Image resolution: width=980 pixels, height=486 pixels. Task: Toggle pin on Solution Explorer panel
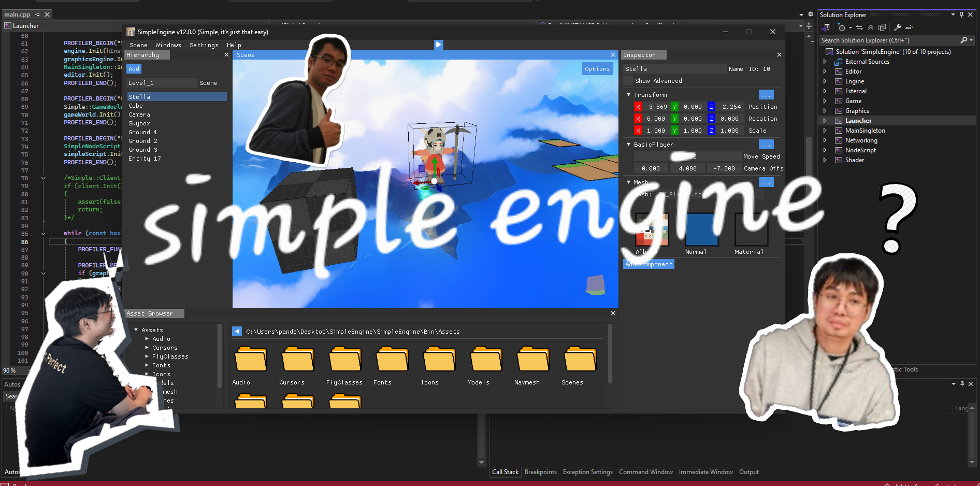962,15
